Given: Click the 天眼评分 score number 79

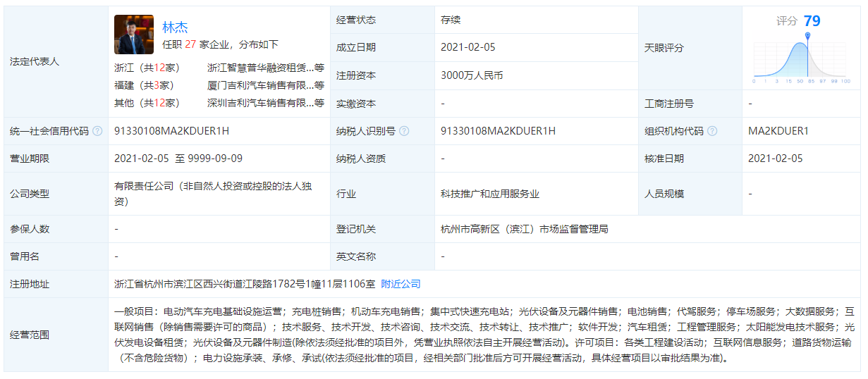Looking at the screenshot, I should [812, 20].
